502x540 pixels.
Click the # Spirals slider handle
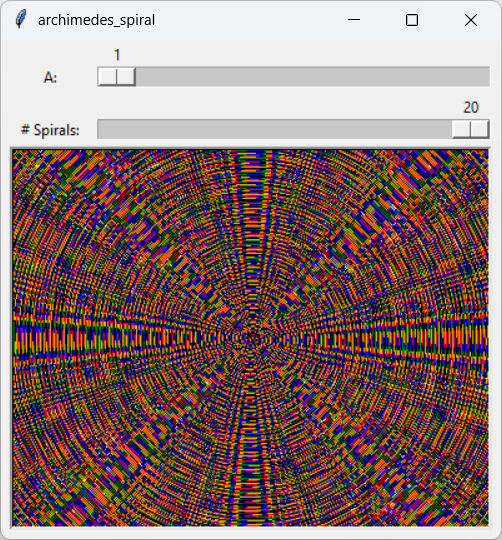[x=470, y=129]
